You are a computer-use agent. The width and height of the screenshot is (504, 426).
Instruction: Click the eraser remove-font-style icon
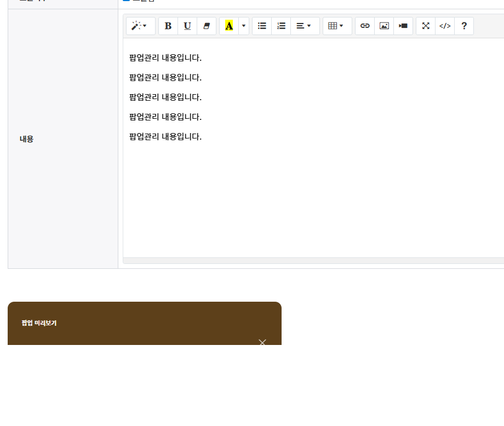coord(207,26)
